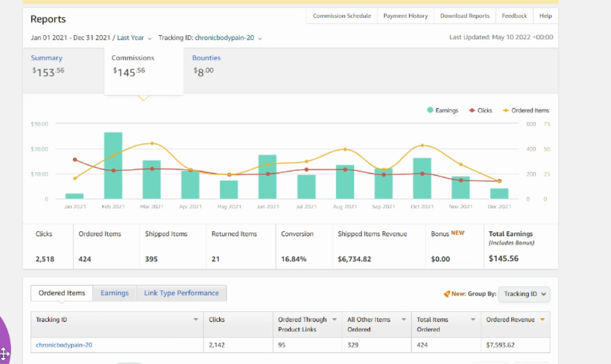This screenshot has width=611, height=364.
Task: Click the Oct 2021 earnings bar
Action: pos(422,178)
